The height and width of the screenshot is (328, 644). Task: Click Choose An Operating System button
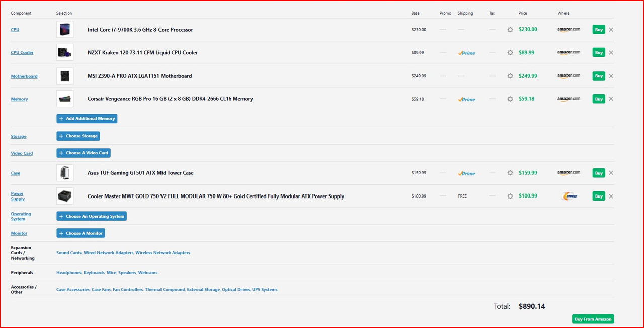91,217
